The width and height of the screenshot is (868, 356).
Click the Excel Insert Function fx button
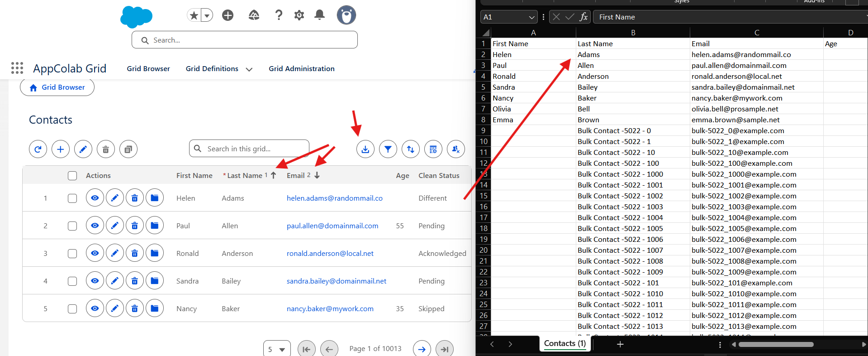[583, 17]
